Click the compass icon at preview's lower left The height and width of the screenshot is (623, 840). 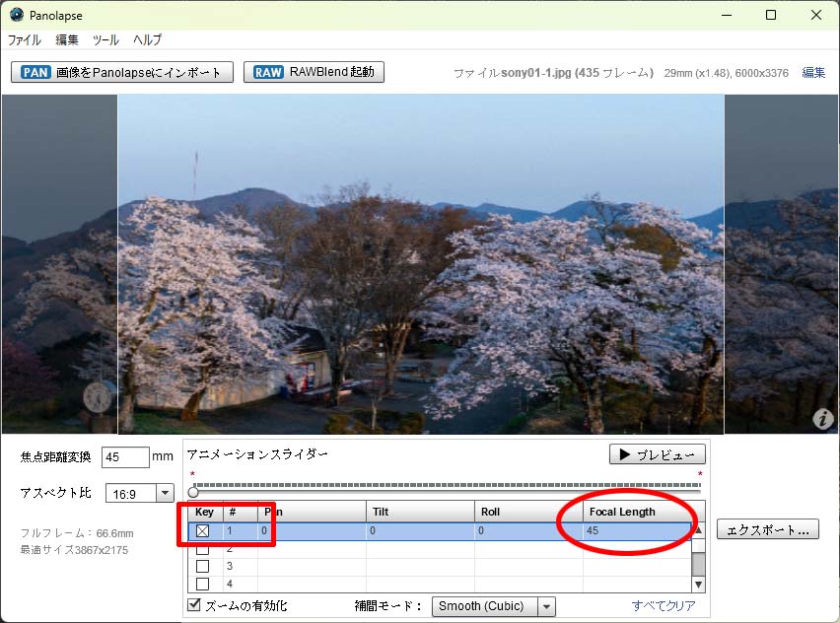pos(98,397)
